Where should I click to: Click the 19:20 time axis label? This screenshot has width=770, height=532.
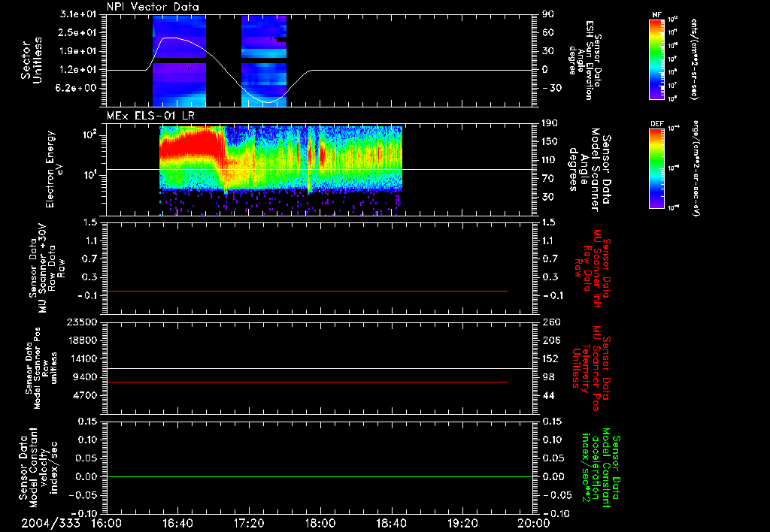[462, 523]
